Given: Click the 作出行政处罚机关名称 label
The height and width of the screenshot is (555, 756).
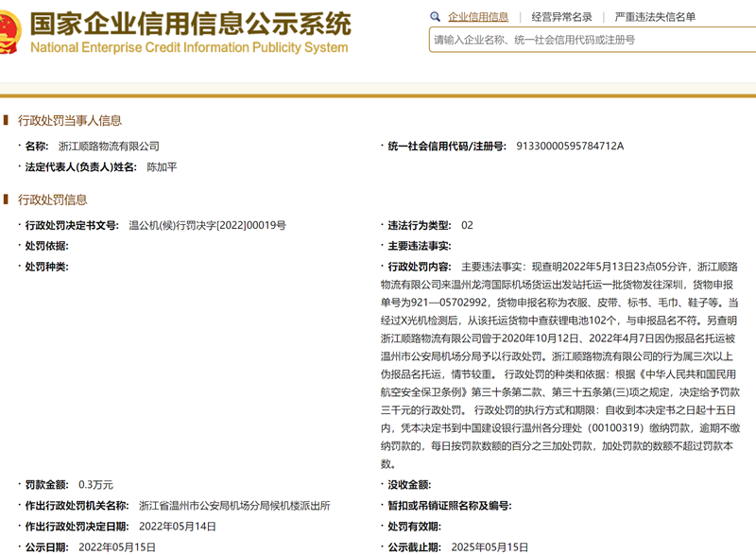Looking at the screenshot, I should point(77,505).
